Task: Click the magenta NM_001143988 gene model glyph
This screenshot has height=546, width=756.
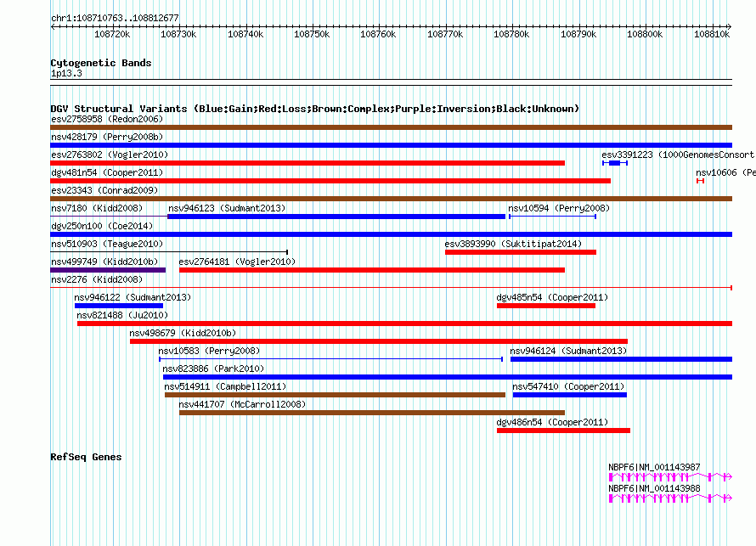Action: pos(671,498)
